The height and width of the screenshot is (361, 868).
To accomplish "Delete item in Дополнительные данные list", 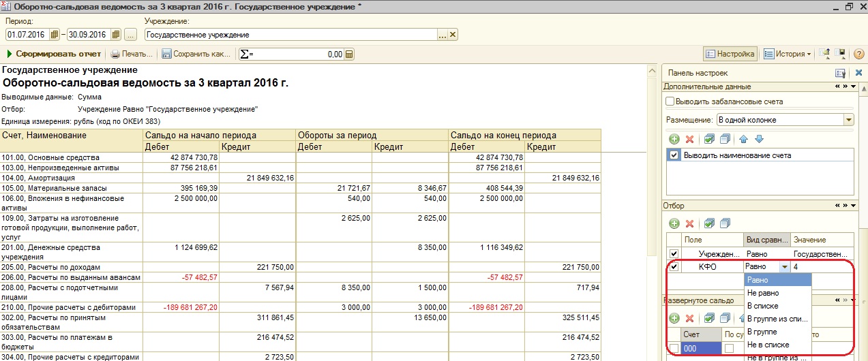I will point(689,139).
